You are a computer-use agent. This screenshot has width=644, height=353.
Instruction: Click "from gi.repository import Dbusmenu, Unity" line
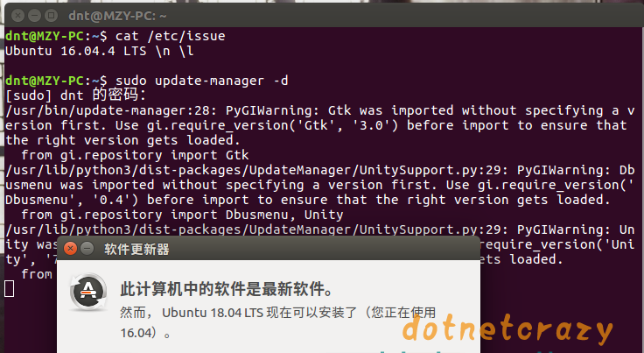coord(182,215)
